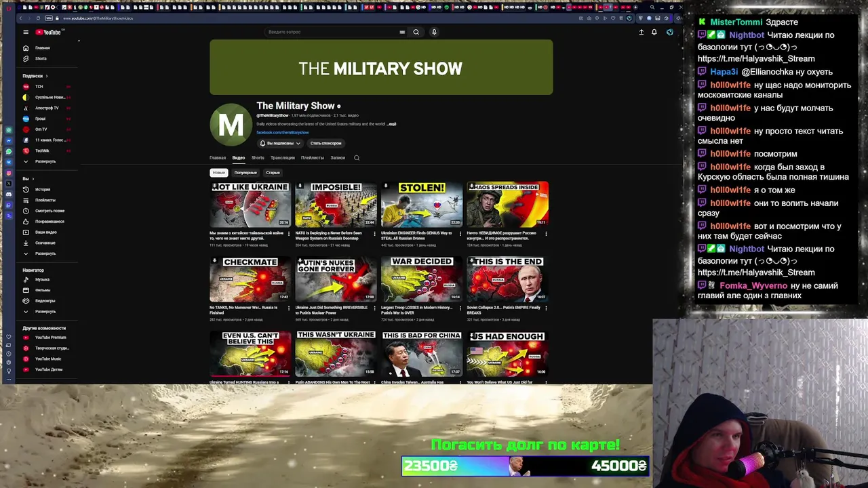Open YouTube notifications bell
868x488 pixels.
(x=654, y=32)
